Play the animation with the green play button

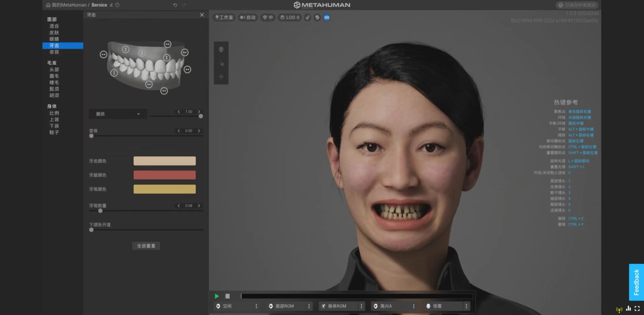coord(217,296)
